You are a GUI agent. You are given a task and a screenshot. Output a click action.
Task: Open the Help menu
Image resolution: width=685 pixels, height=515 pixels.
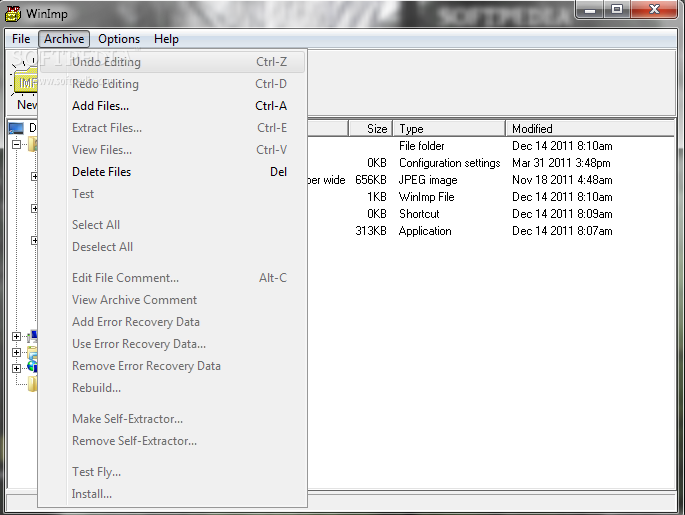coord(166,39)
